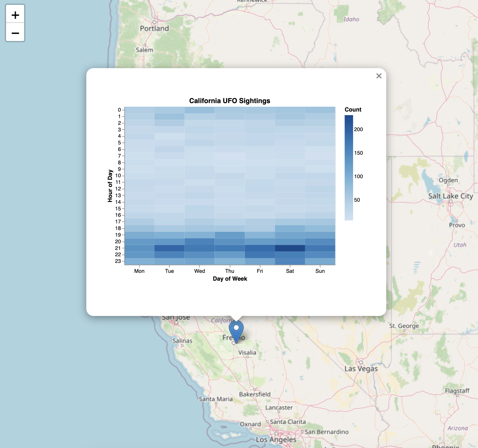Click the Salt Lake City map label
Screen dimensions: 478x448
(450, 196)
